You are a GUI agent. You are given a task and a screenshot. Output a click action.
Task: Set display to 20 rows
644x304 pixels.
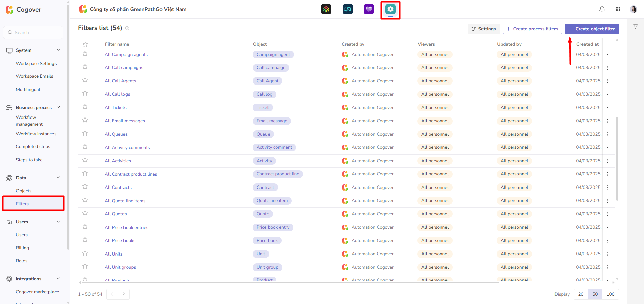[x=581, y=294]
